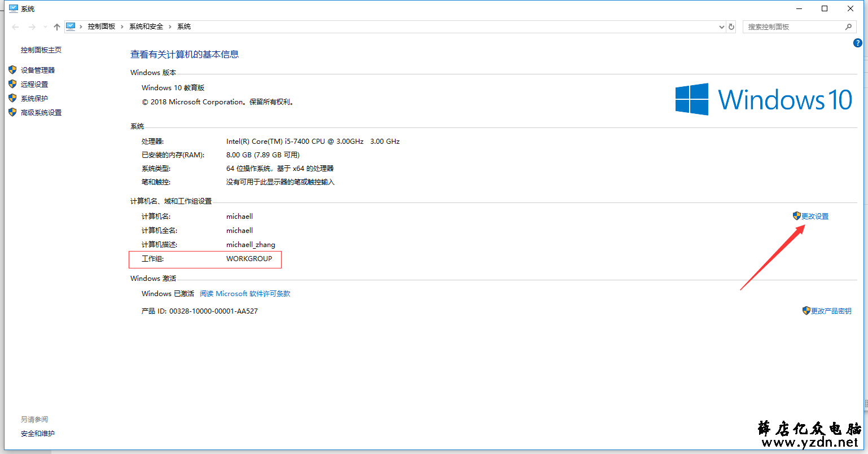Go up one level with the up arrow
The height and width of the screenshot is (454, 868).
(57, 27)
